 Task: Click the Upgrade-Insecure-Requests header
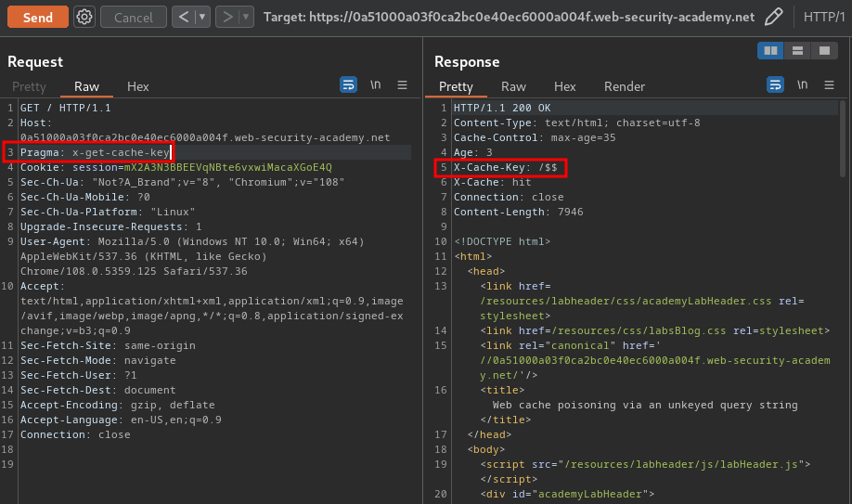click(110, 226)
